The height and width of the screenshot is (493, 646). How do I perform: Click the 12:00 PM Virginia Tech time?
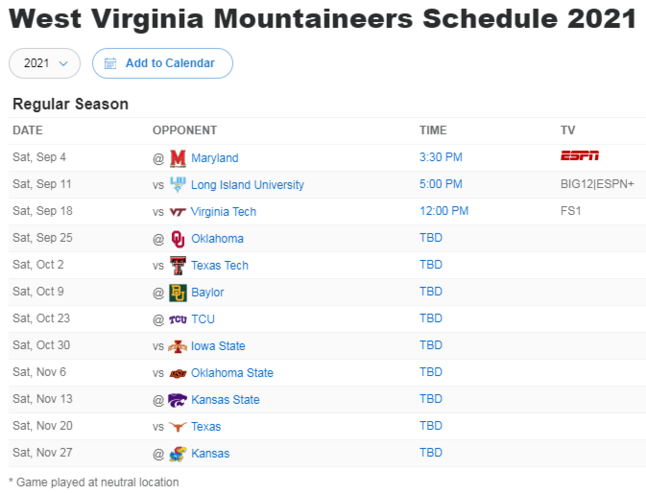point(444,211)
